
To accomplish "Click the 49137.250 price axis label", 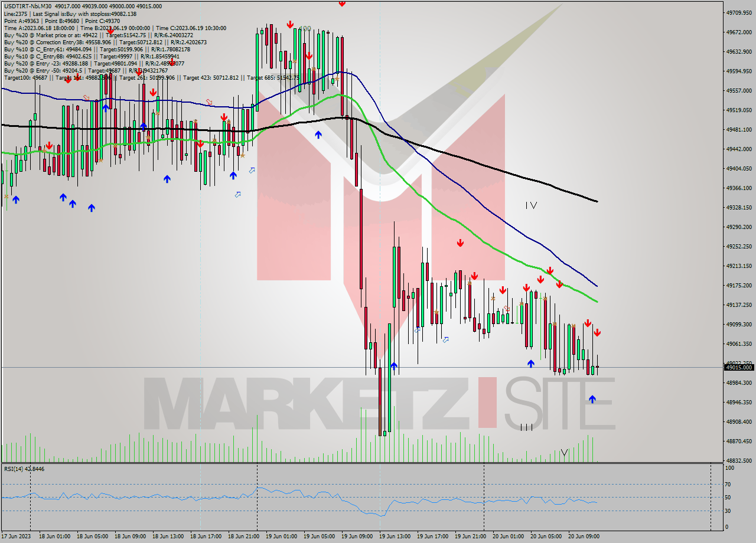I will (739, 305).
